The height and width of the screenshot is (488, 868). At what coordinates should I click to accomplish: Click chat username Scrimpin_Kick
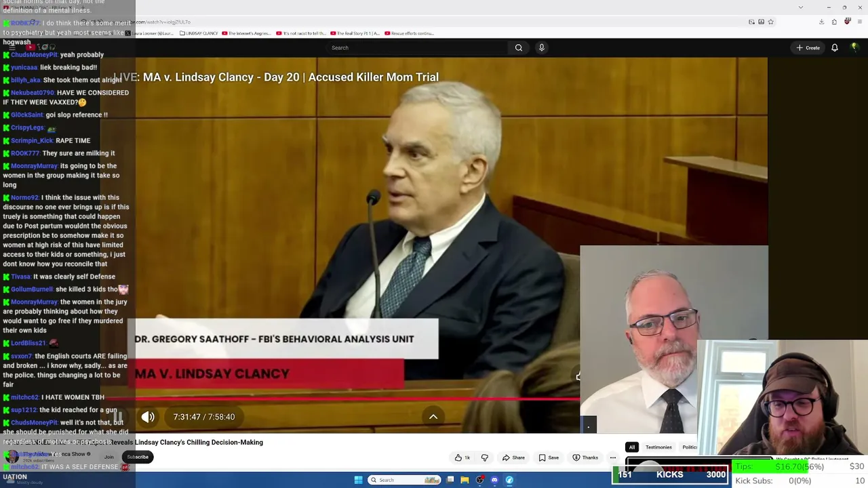(32, 140)
